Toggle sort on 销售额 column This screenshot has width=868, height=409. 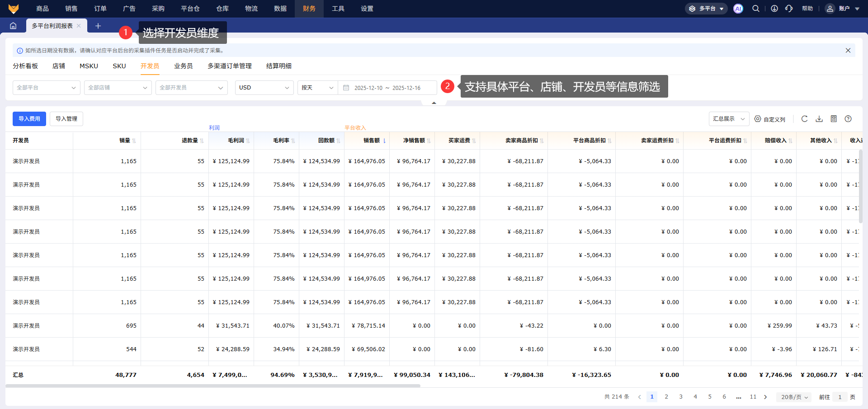click(x=384, y=141)
